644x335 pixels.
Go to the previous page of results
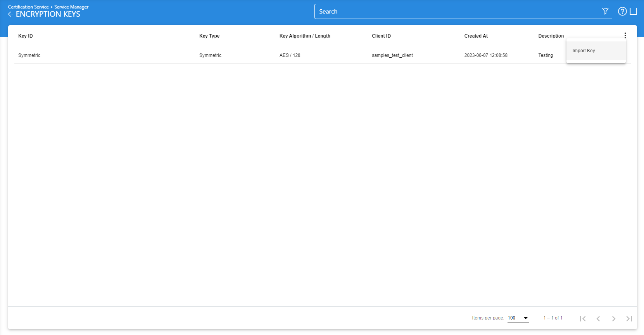tap(598, 318)
